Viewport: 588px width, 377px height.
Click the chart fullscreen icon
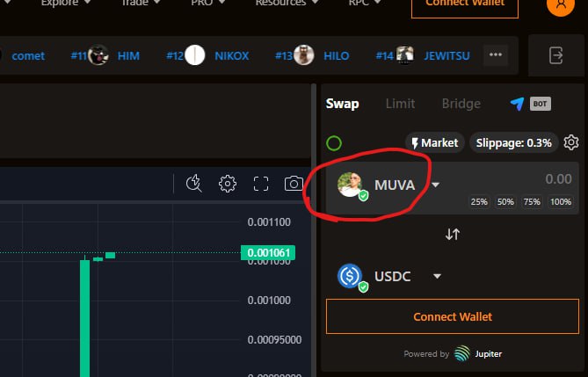tap(261, 184)
